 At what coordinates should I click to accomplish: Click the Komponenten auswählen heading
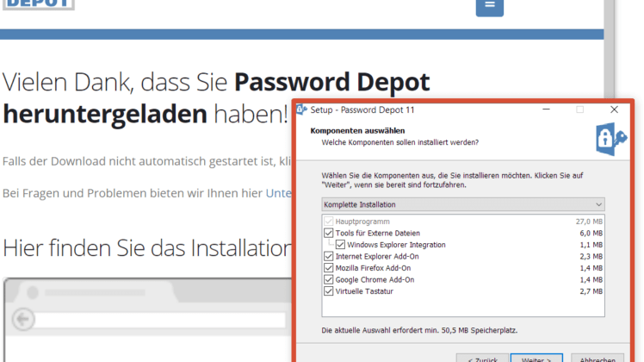357,130
